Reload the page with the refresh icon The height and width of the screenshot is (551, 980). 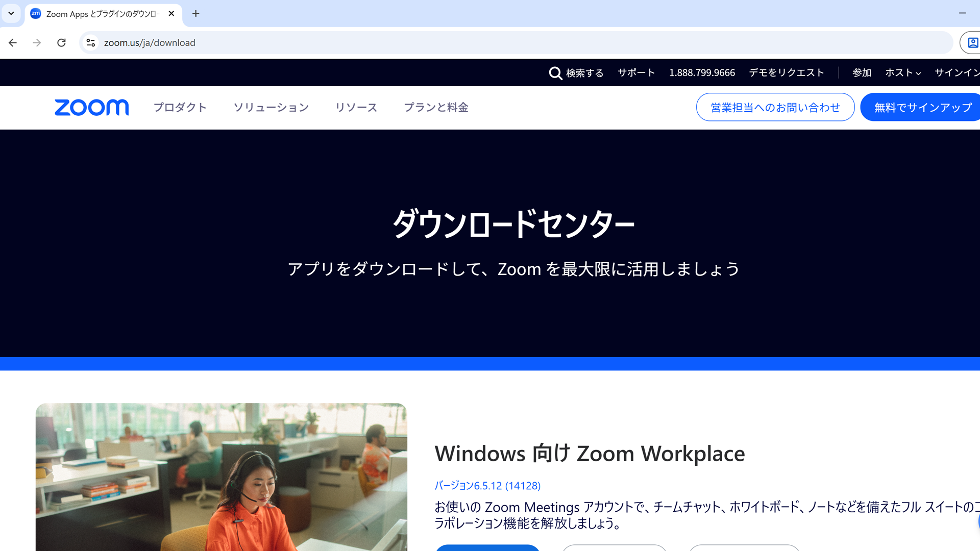click(61, 43)
